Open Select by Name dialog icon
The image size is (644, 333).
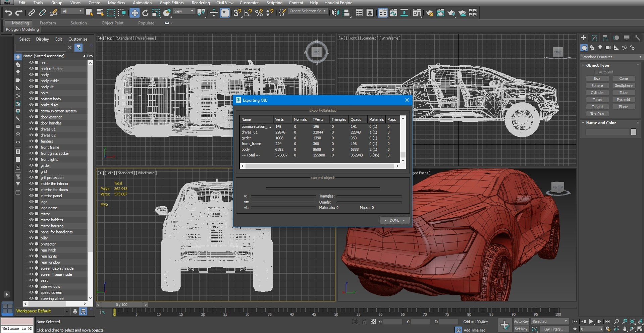[x=100, y=13]
